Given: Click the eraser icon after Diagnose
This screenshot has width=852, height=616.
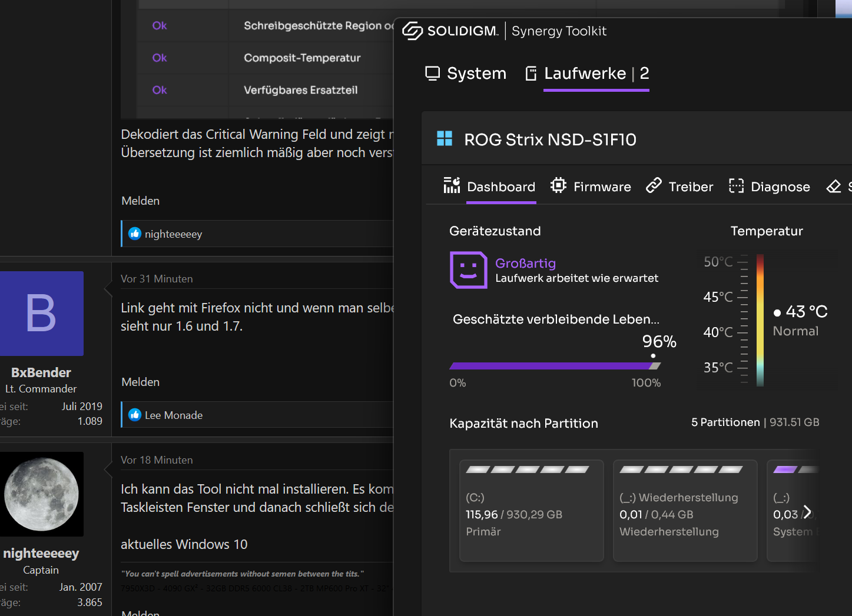Looking at the screenshot, I should [833, 187].
